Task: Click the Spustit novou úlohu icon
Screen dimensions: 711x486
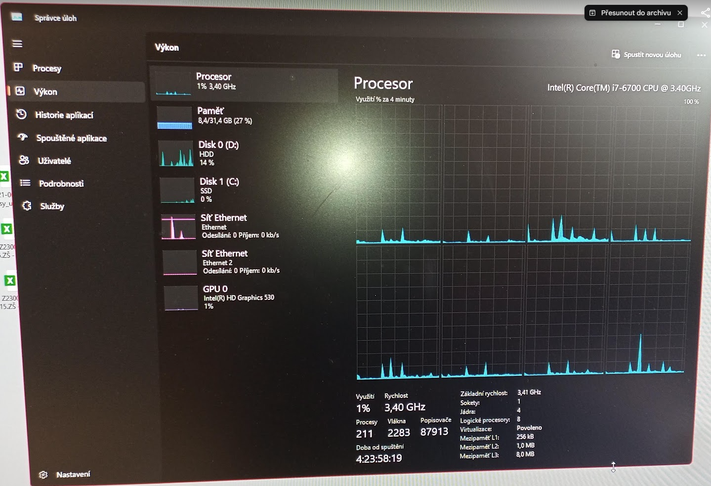Action: click(x=615, y=54)
